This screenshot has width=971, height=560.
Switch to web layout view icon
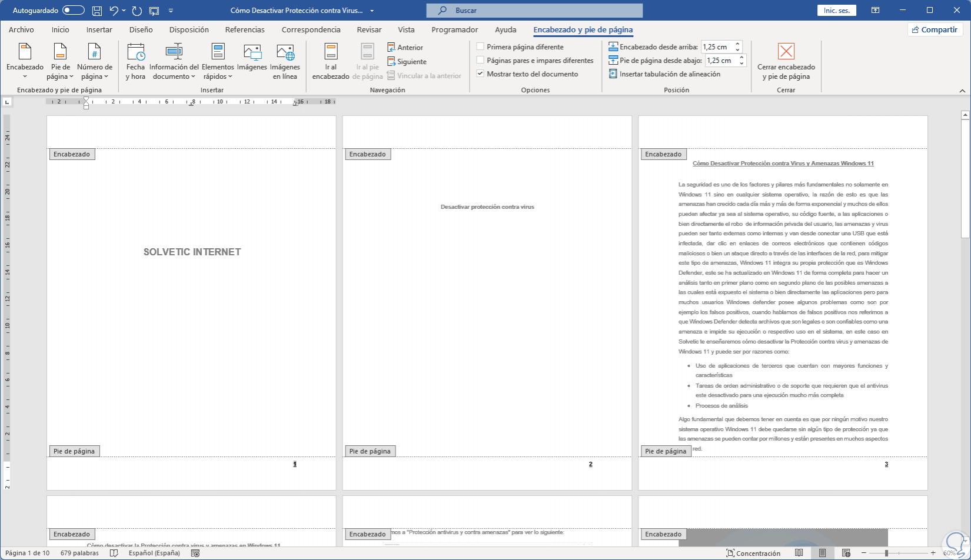pos(846,553)
